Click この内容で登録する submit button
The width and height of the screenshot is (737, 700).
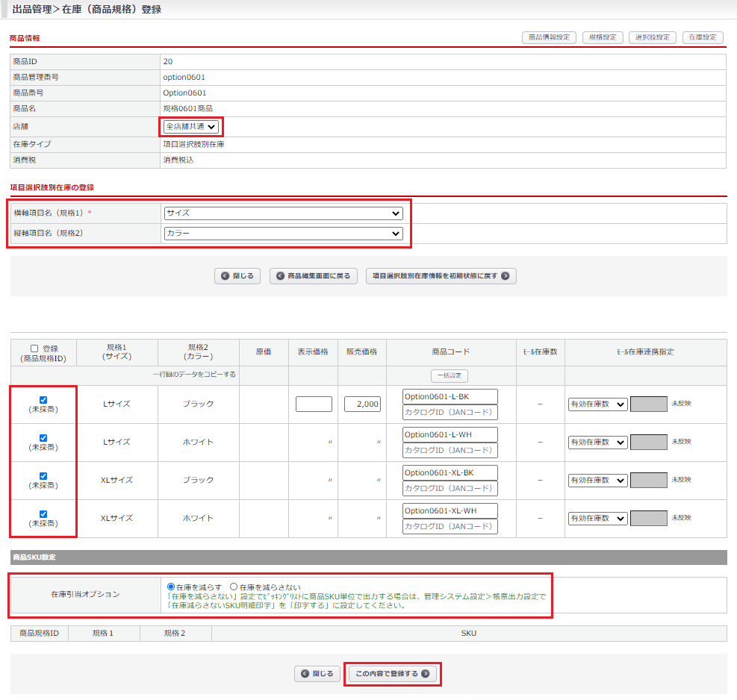tap(393, 674)
